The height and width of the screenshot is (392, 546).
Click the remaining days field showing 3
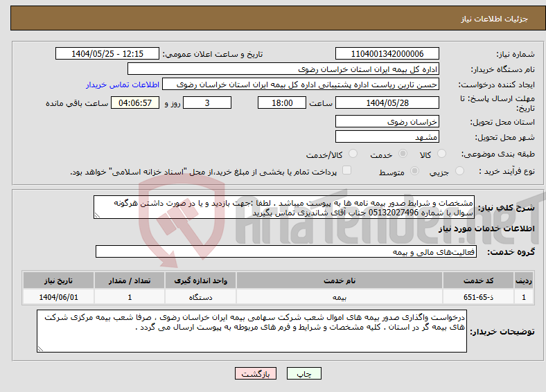(207, 103)
